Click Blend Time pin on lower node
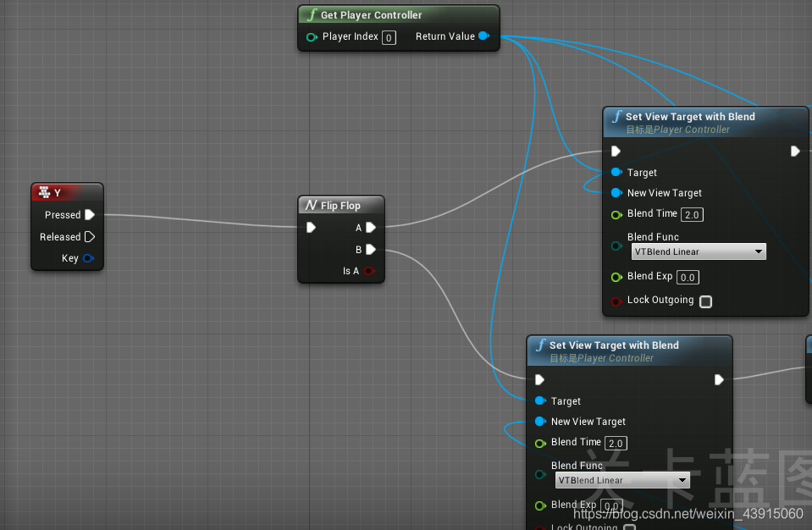The height and width of the screenshot is (530, 812). pyautogui.click(x=541, y=443)
